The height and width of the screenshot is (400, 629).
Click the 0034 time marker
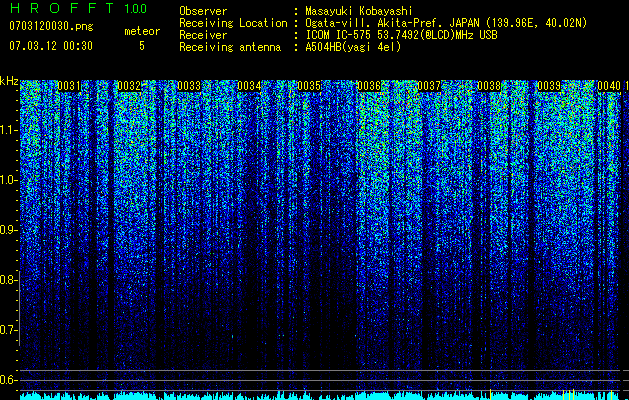(x=249, y=86)
